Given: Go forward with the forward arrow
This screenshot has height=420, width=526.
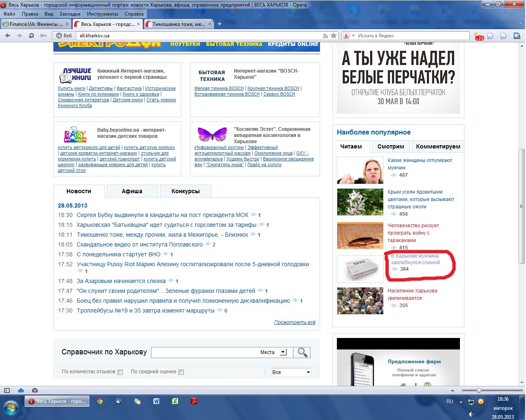Looking at the screenshot, I should point(19,36).
